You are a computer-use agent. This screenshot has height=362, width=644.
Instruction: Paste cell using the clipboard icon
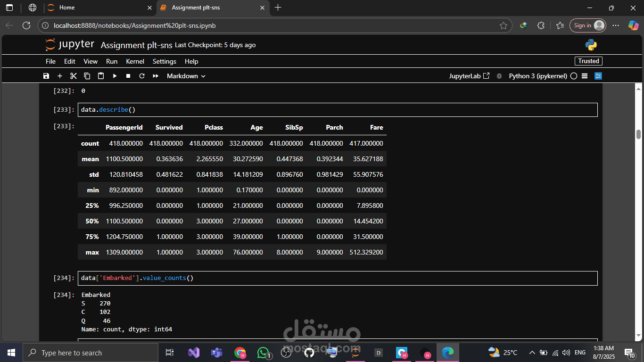pos(101,76)
